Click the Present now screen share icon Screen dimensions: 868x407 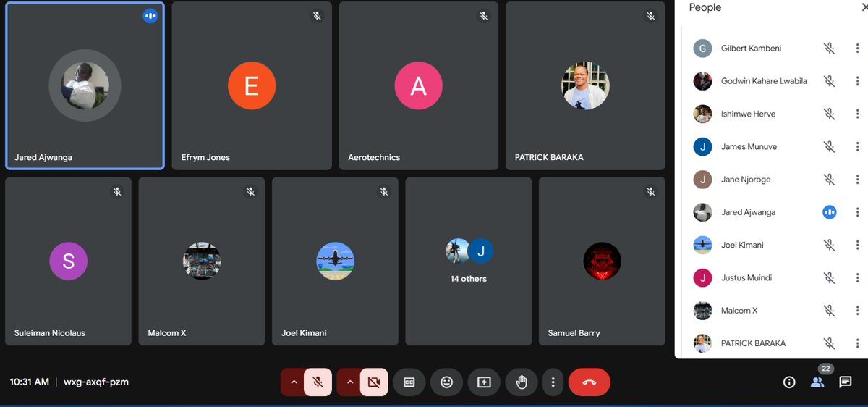[484, 382]
